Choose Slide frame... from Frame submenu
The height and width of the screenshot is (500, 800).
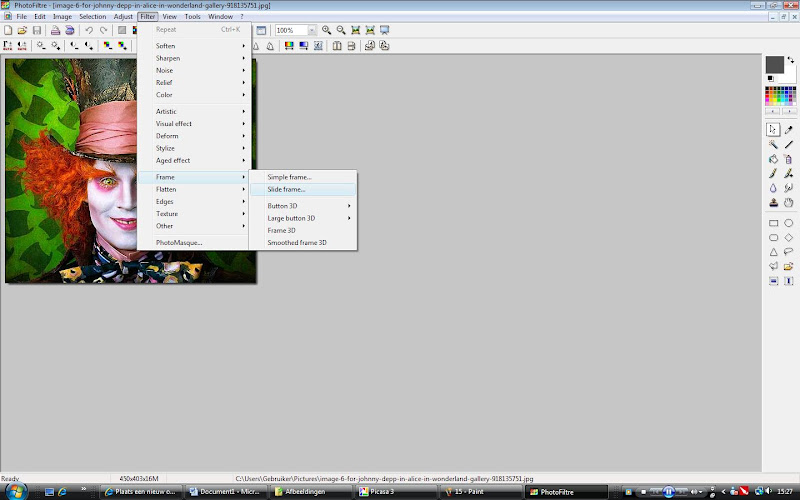(x=303, y=189)
